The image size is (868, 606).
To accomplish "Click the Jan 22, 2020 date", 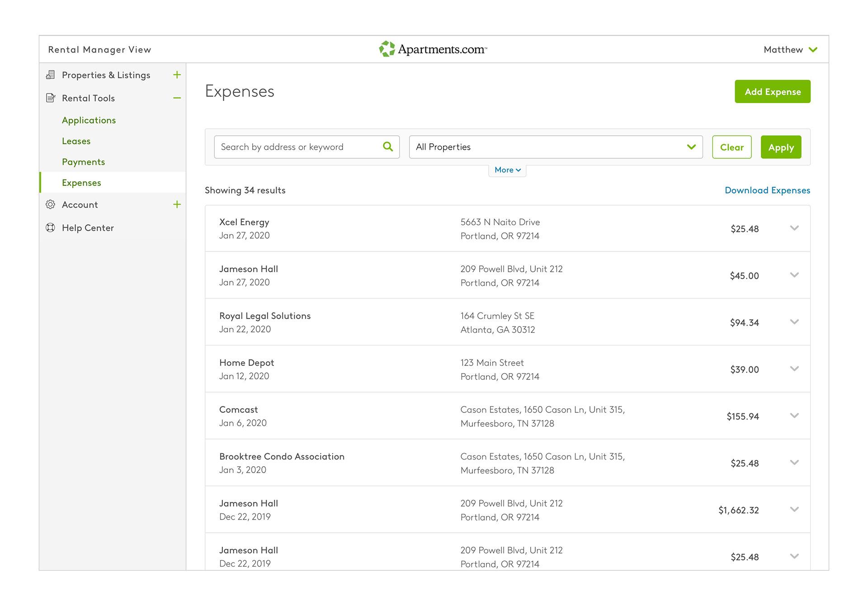I will coord(245,329).
